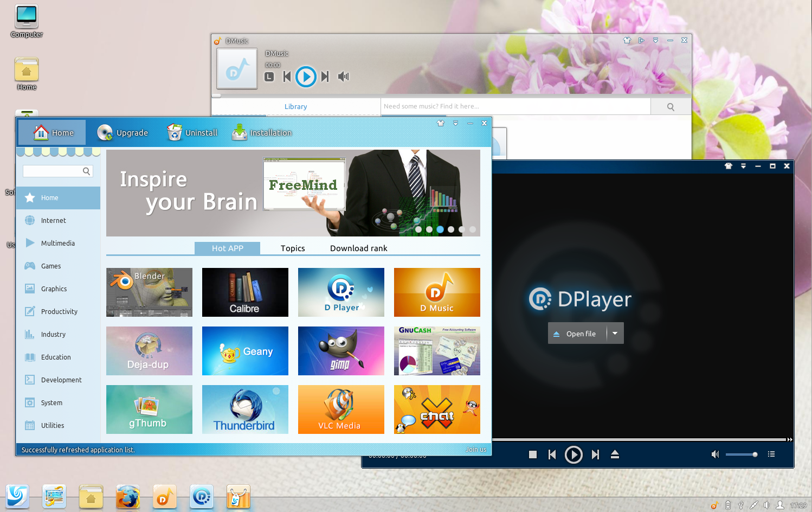Select the Graphics sidebar icon
Viewport: 812px width, 512px height.
click(x=30, y=289)
